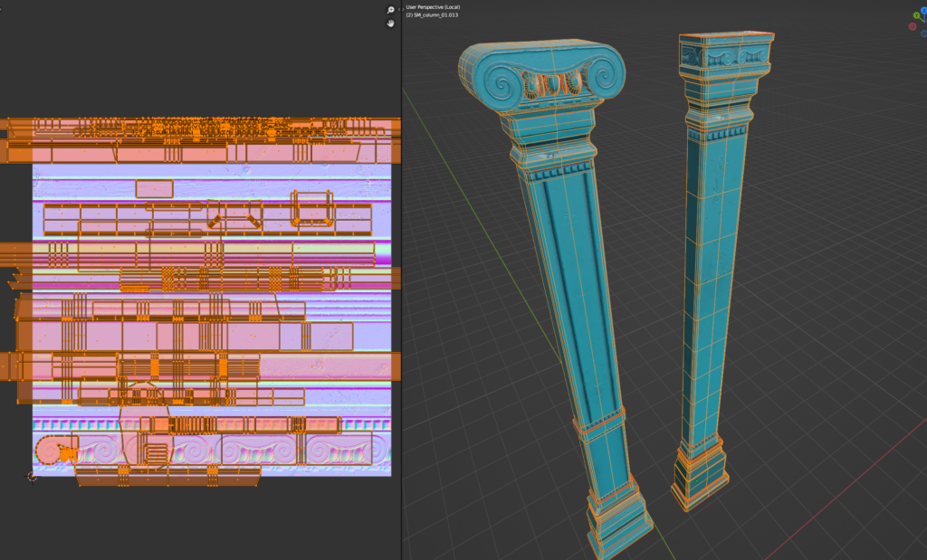Click the divider between UV editor and viewport
This screenshot has width=927, height=560.
coord(401,271)
